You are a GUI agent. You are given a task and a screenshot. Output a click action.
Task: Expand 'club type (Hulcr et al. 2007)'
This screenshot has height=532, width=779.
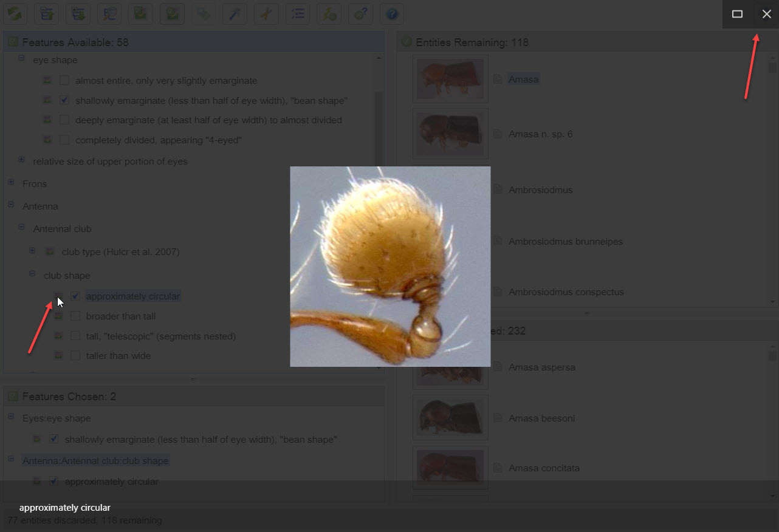(32, 250)
